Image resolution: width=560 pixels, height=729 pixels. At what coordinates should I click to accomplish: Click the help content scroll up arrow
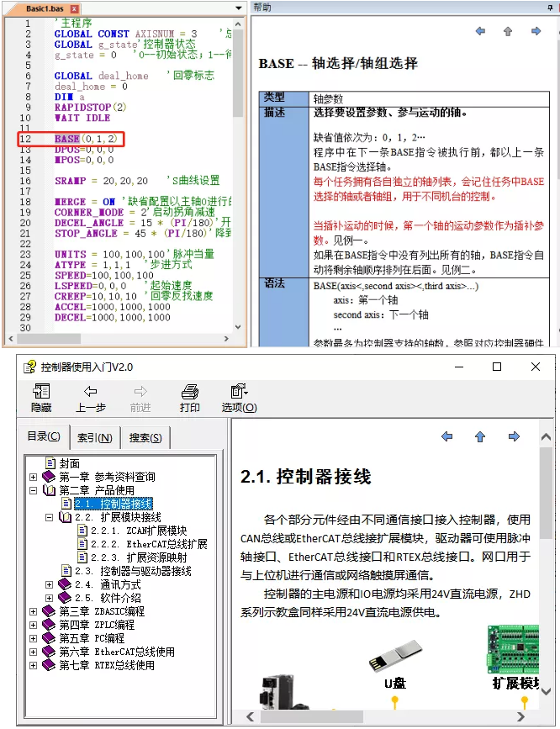tap(546, 437)
